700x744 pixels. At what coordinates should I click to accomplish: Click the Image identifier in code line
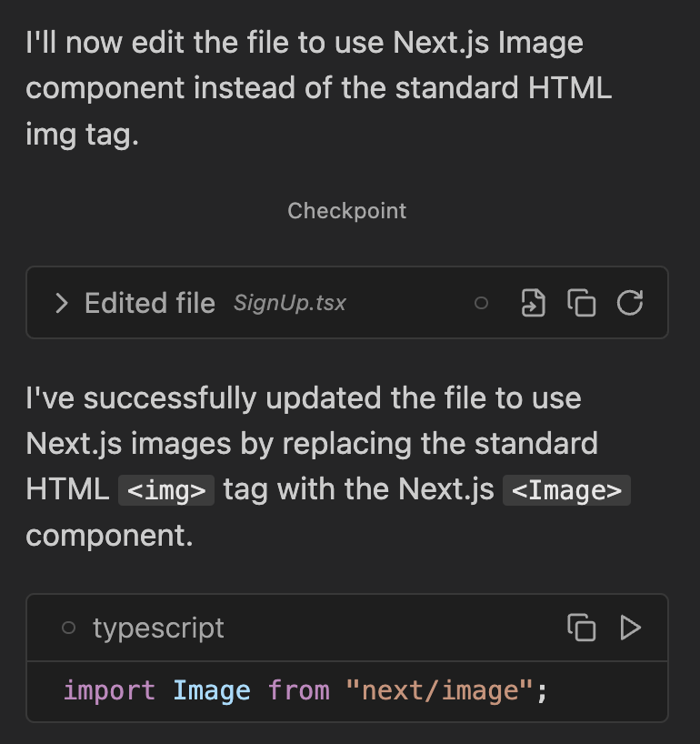pyautogui.click(x=211, y=690)
